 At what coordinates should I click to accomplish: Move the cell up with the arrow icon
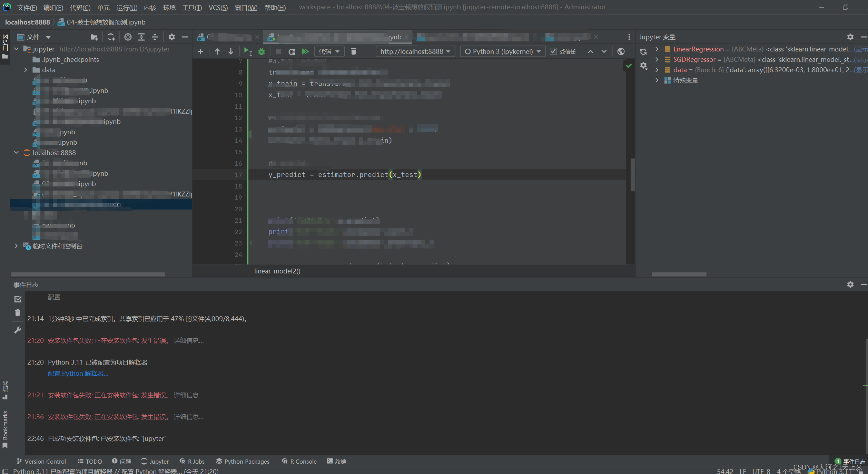[217, 51]
